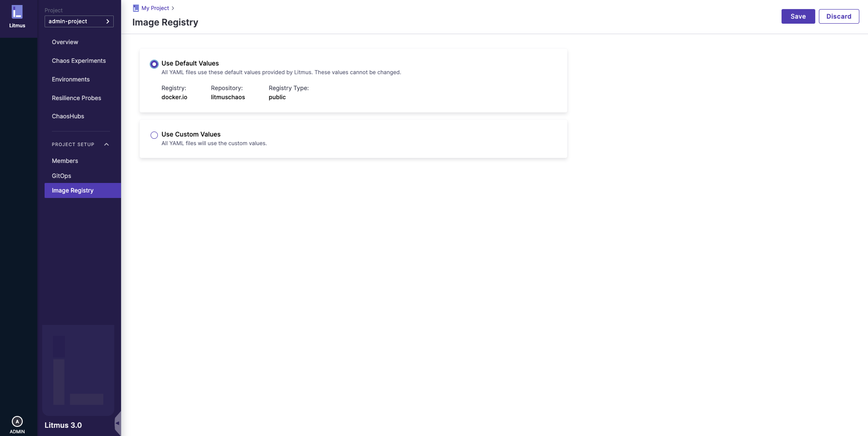Click the My Project breadcrumb link
Screen dimensions: 868x436
click(x=155, y=8)
